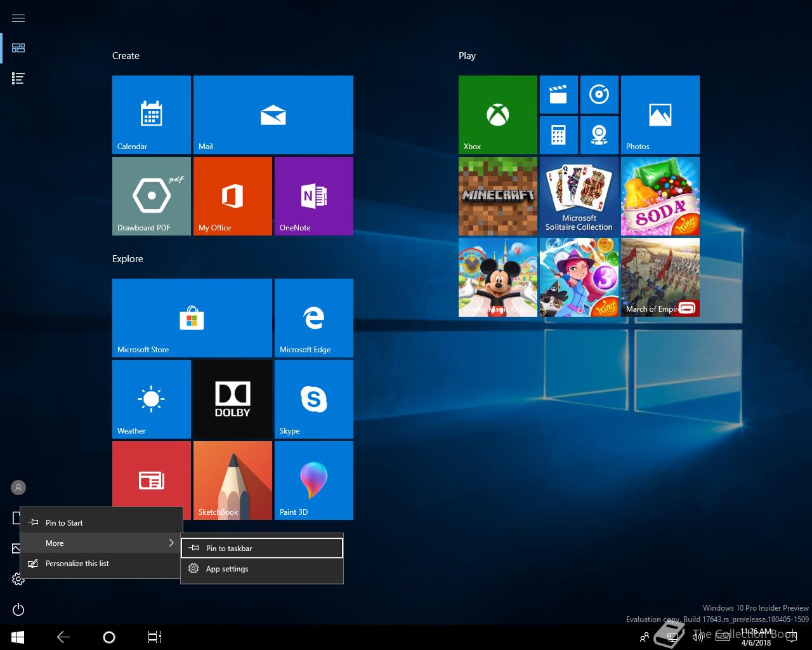Expand the More submenu chevron

(x=171, y=543)
